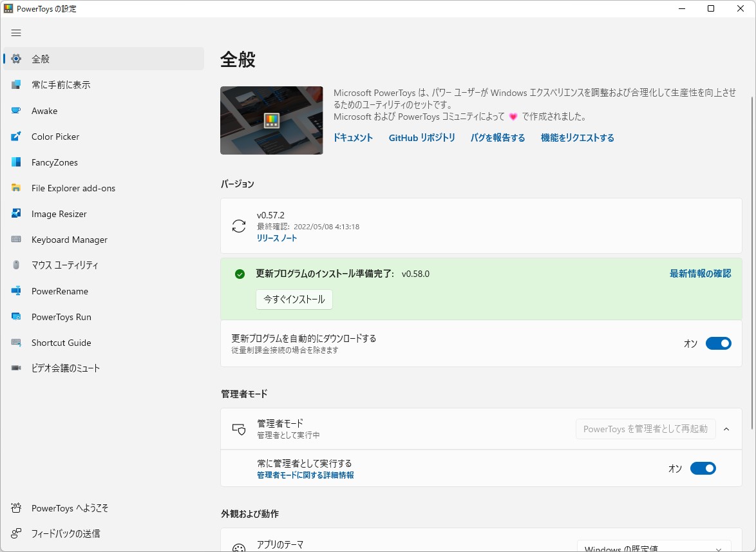Viewport: 756px width, 552px height.
Task: Click the v0.58.0 update version text
Action: (415, 274)
